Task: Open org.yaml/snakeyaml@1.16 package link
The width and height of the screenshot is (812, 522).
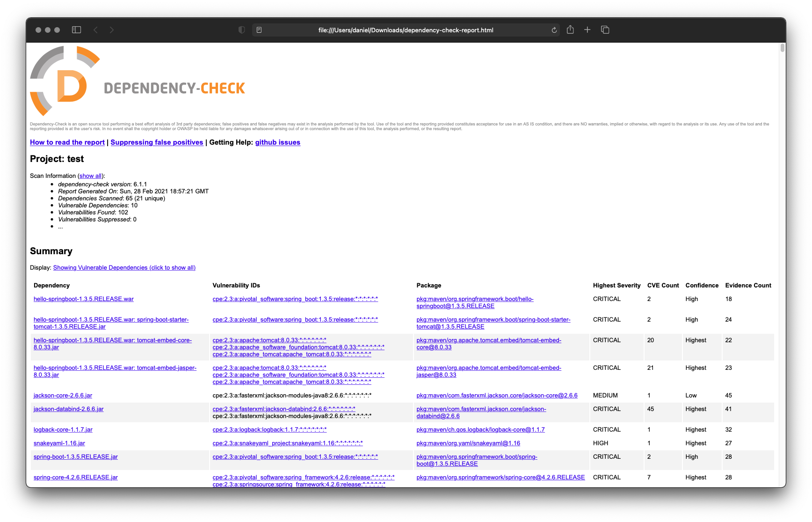Action: [x=468, y=443]
